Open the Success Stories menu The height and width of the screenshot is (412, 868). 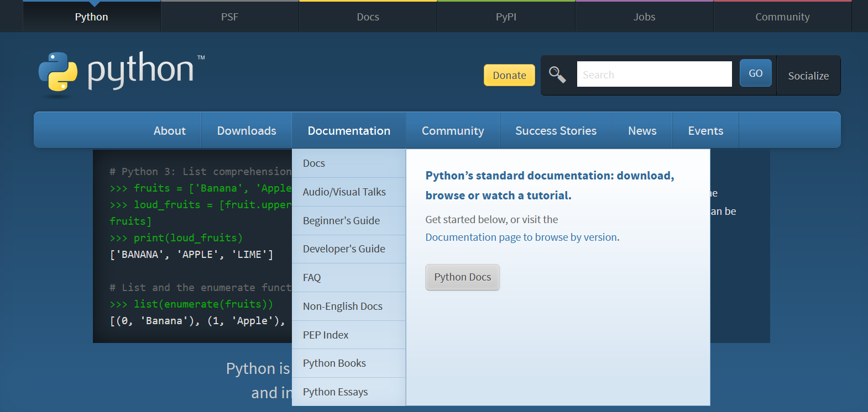(x=556, y=131)
